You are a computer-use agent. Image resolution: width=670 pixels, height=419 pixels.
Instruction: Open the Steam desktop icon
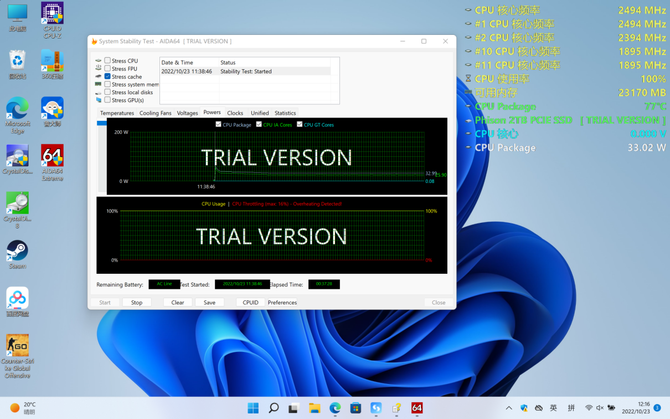[x=17, y=250]
